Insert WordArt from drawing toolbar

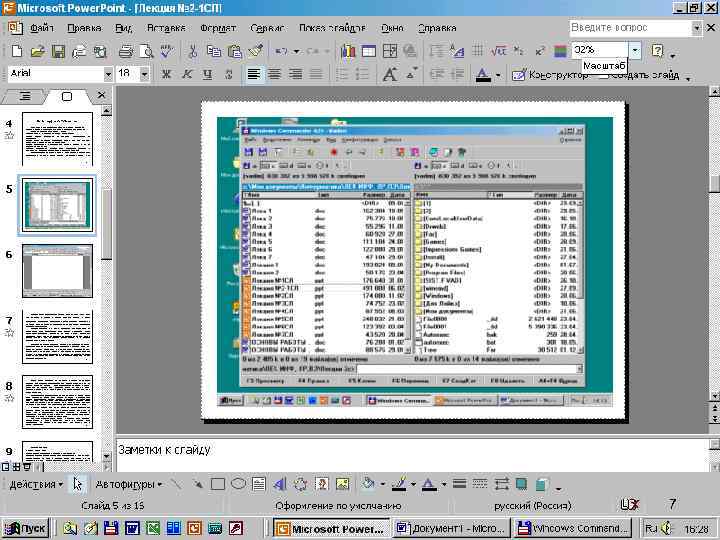pyautogui.click(x=280, y=484)
